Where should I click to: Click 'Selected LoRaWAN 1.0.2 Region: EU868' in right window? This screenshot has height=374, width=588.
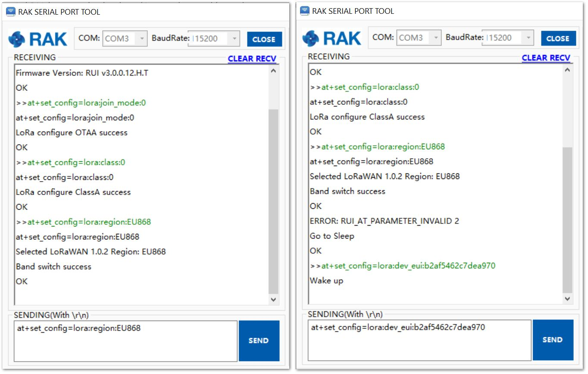(385, 176)
